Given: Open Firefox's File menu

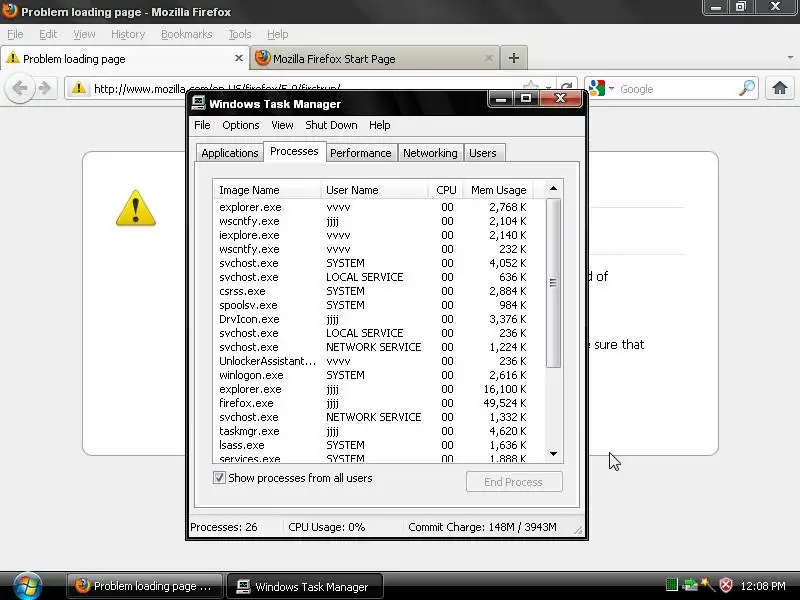Looking at the screenshot, I should [15, 34].
